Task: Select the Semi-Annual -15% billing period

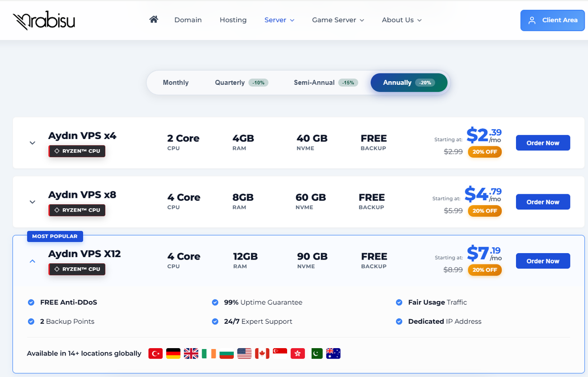Action: [x=326, y=83]
